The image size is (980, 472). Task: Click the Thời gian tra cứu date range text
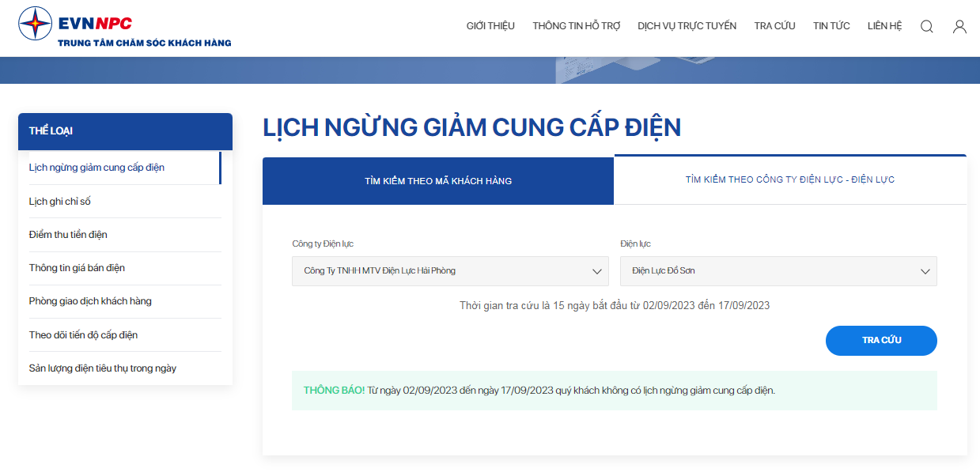tap(615, 305)
